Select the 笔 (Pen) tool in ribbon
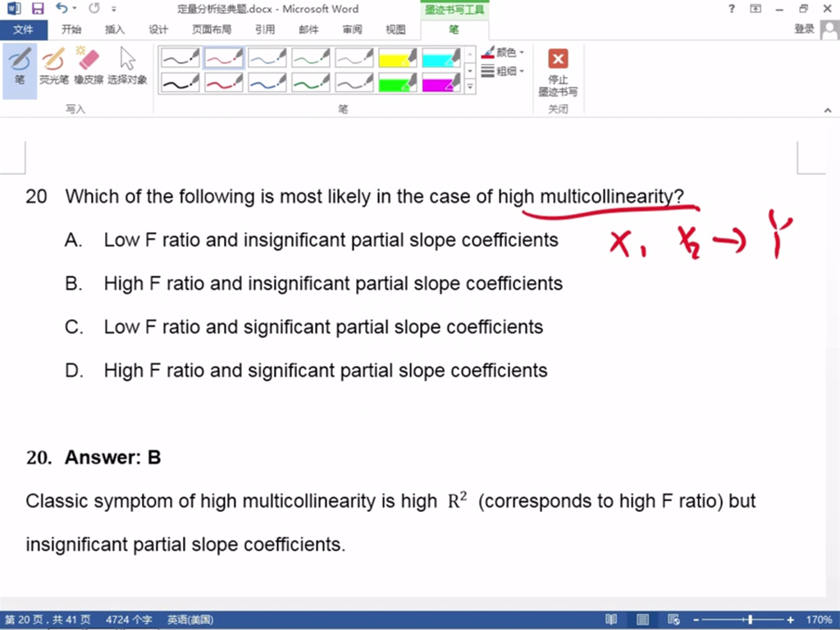This screenshot has height=630, width=840. coord(20,66)
